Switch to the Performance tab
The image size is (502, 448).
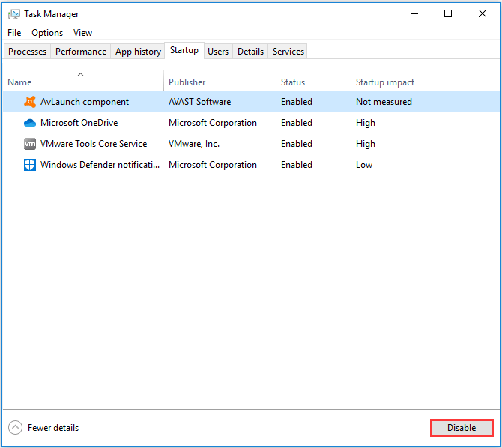pyautogui.click(x=81, y=52)
